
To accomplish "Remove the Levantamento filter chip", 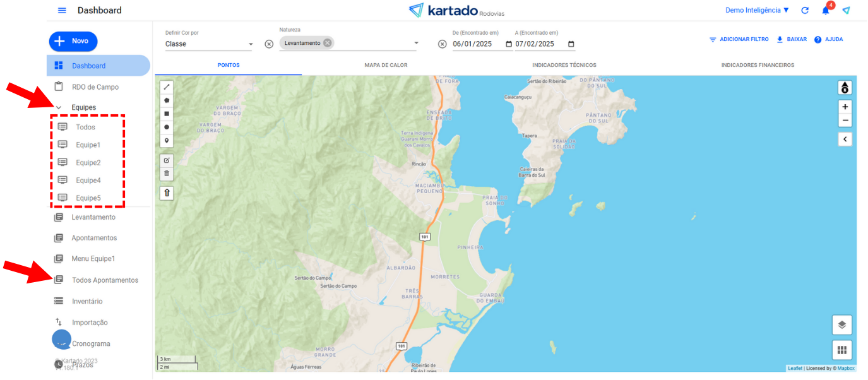I will tap(327, 43).
